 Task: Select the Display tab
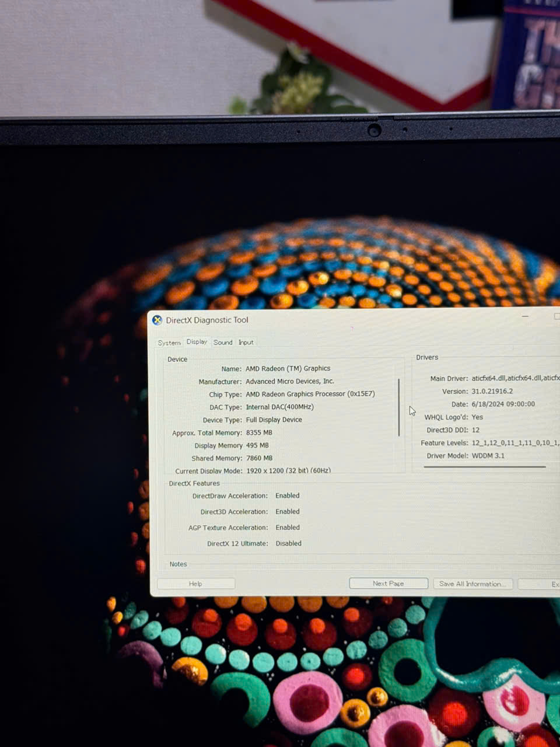tap(197, 342)
